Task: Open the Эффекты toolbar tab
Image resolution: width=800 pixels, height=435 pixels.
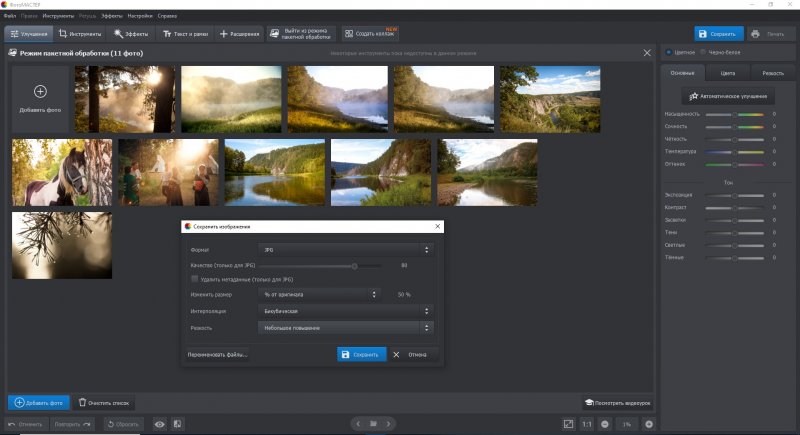Action: point(132,34)
